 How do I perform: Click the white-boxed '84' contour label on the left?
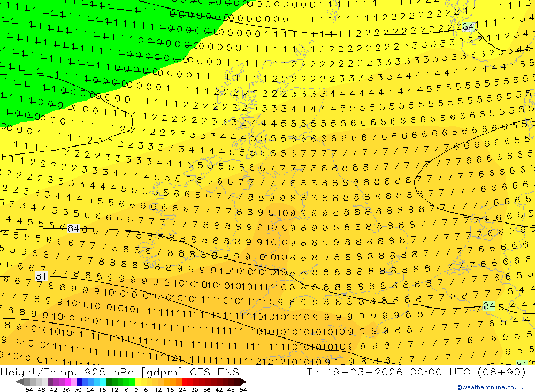click(73, 228)
